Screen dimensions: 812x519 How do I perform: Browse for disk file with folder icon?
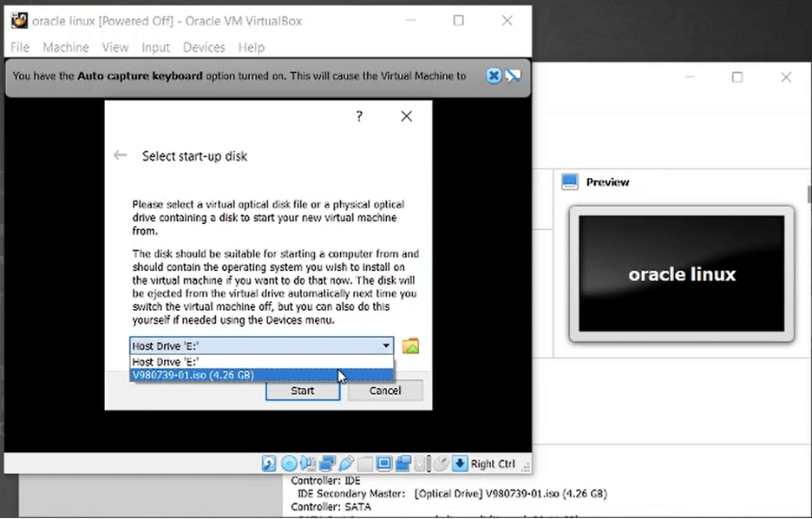tap(410, 346)
